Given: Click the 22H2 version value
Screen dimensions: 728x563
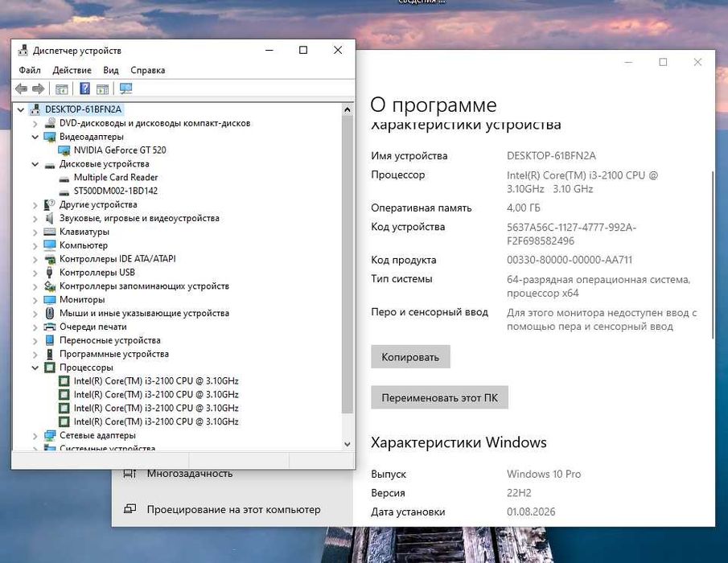Looking at the screenshot, I should click(x=519, y=493).
